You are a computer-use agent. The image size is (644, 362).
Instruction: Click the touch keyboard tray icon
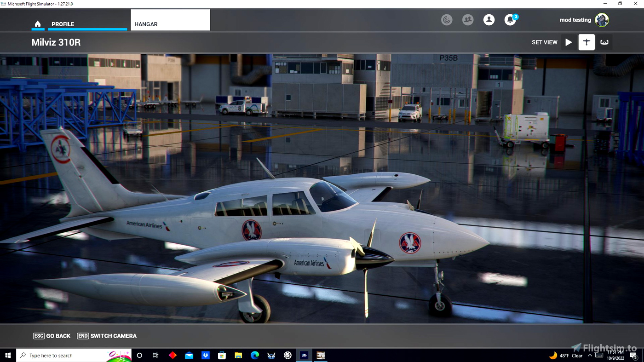tap(599, 356)
